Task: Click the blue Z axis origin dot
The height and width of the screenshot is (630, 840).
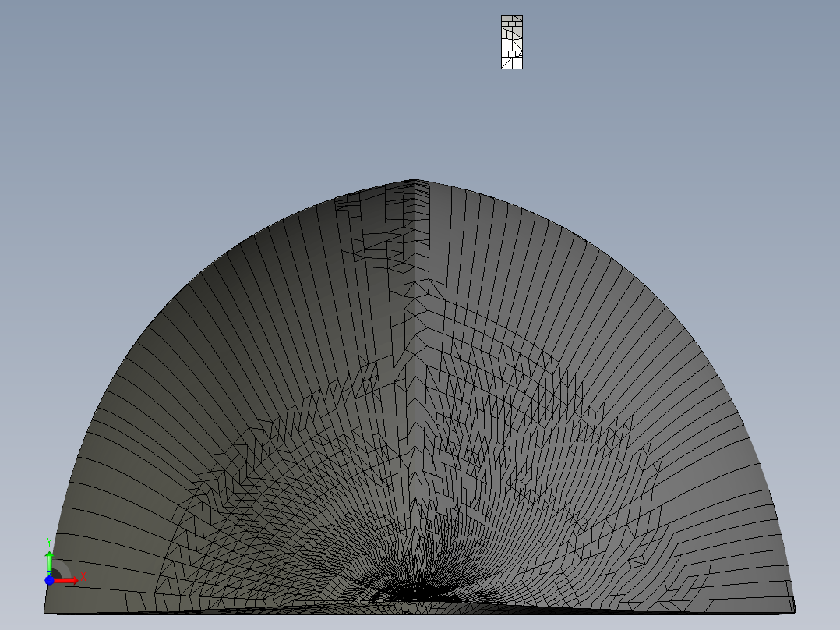Action: [x=49, y=581]
